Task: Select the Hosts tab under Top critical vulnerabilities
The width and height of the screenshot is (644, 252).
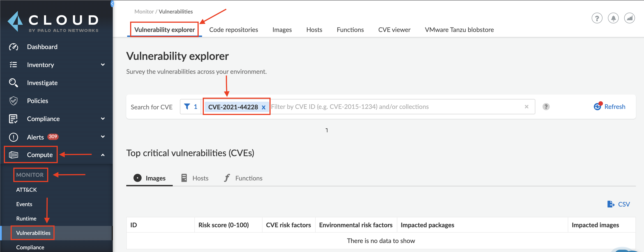Action: pos(195,178)
